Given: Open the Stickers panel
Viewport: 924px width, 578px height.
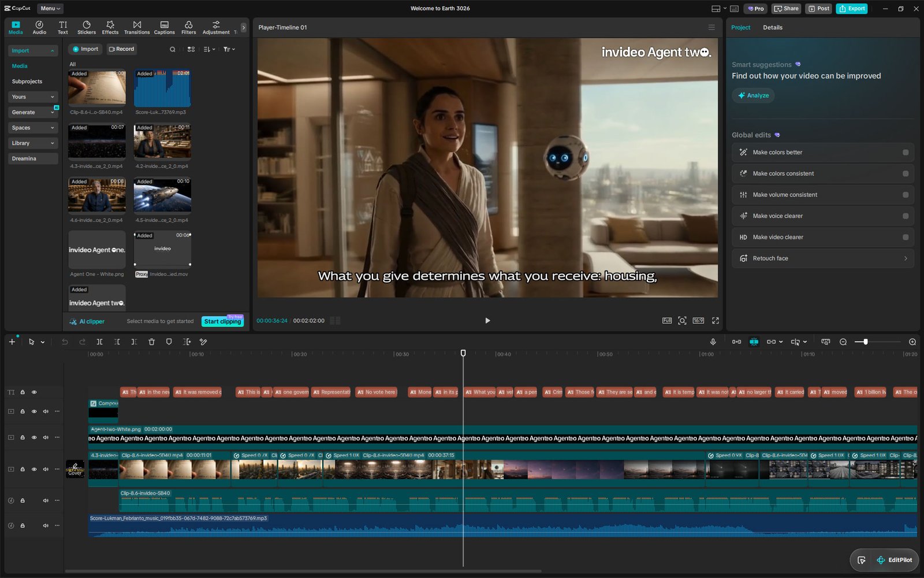Looking at the screenshot, I should click(87, 27).
